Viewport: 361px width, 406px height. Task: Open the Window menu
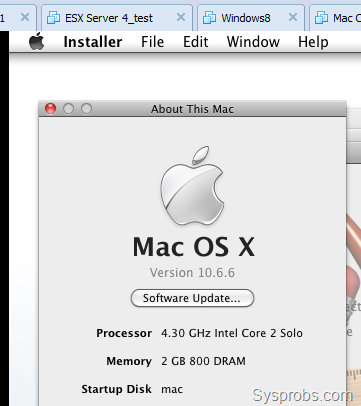click(x=253, y=42)
